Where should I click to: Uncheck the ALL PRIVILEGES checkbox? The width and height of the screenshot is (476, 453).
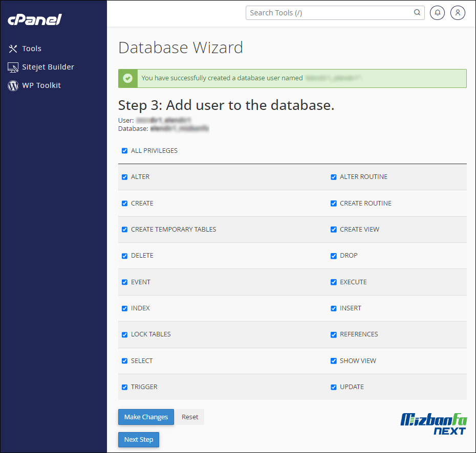click(x=124, y=151)
